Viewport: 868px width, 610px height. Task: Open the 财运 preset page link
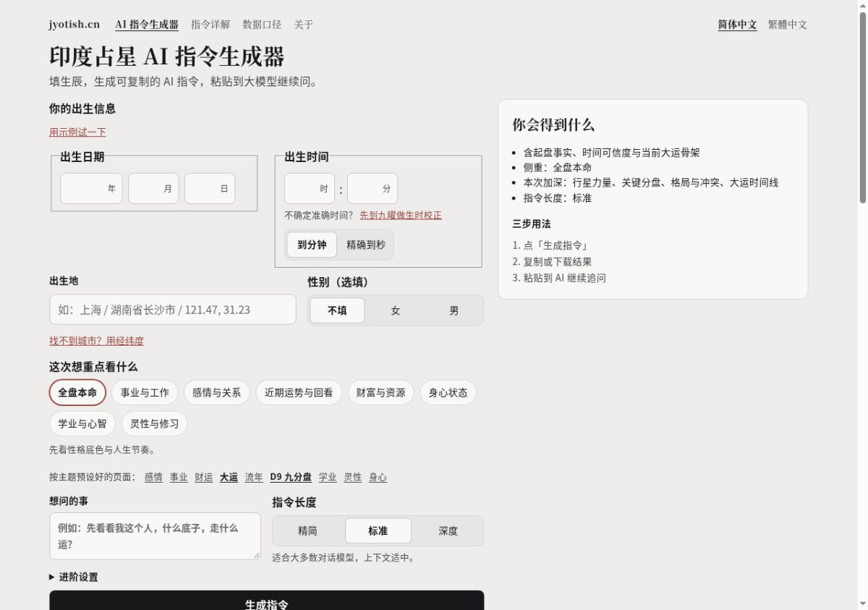point(204,478)
